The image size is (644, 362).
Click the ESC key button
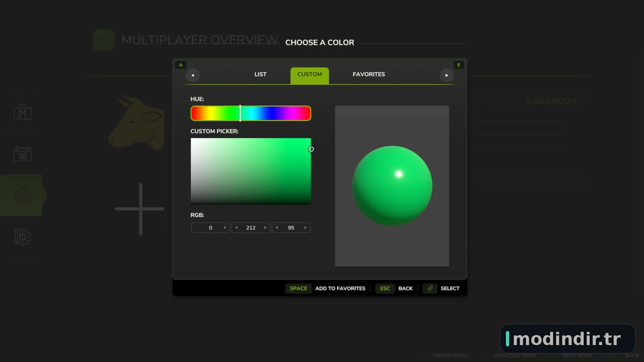[x=385, y=288]
